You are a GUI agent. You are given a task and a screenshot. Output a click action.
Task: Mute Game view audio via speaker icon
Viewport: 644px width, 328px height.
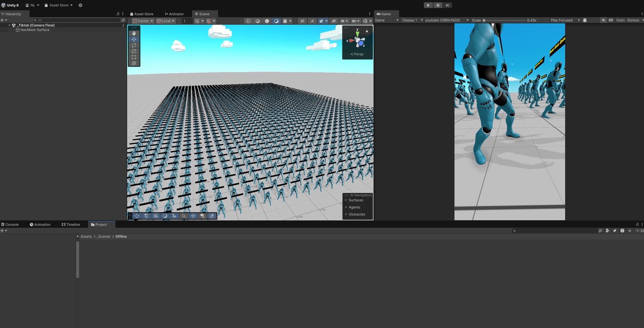coord(603,20)
